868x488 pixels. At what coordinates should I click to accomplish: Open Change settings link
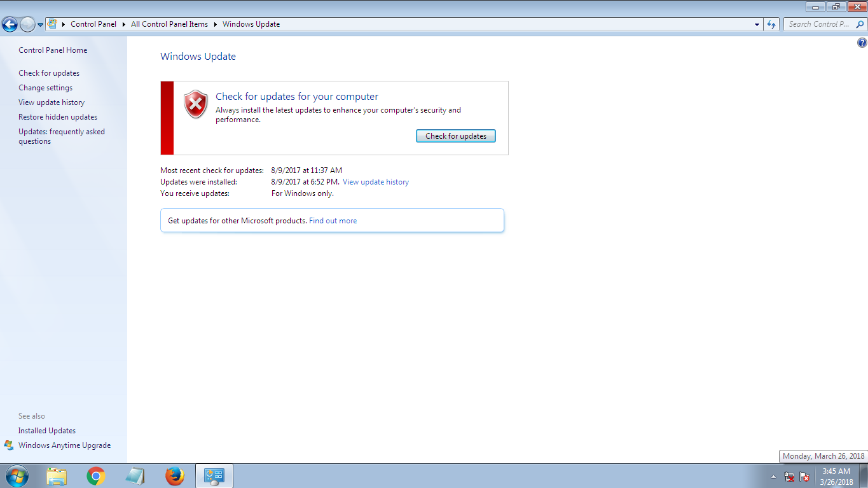click(x=45, y=88)
